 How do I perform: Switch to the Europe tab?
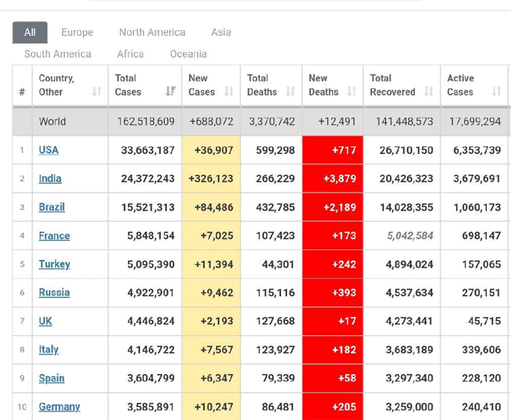click(x=77, y=32)
